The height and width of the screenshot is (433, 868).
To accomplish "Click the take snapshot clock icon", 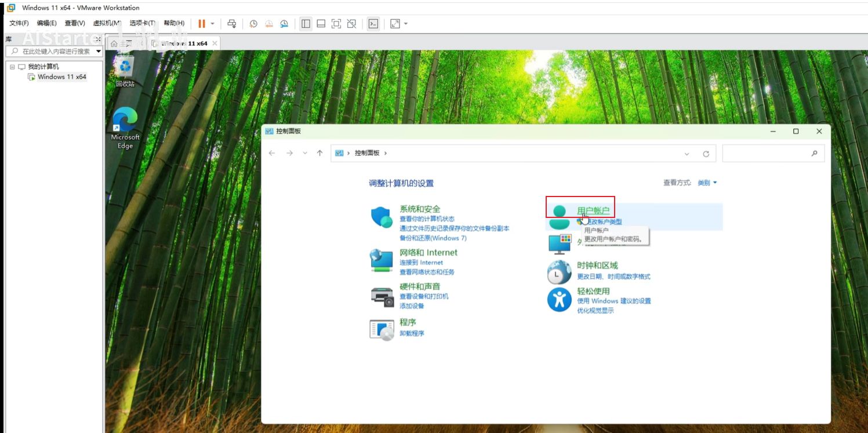I will pyautogui.click(x=253, y=24).
